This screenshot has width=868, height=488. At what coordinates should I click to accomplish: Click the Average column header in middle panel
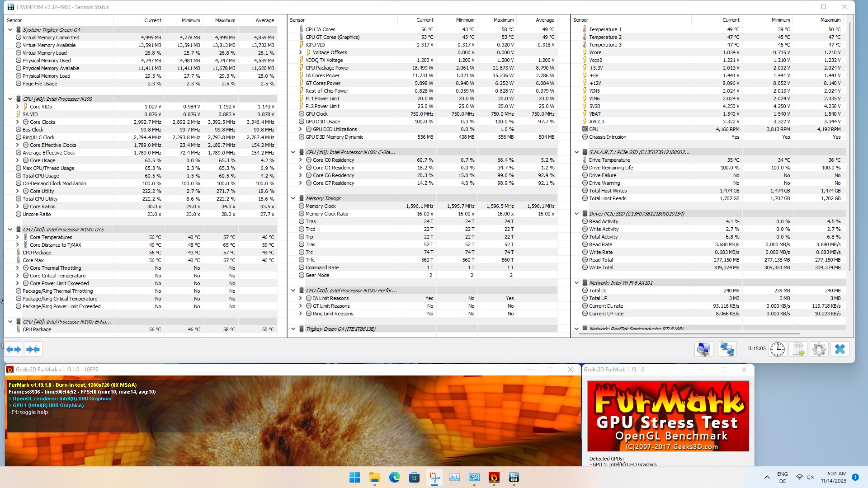[x=544, y=20]
